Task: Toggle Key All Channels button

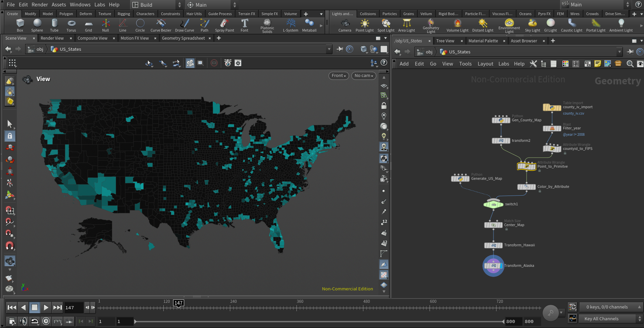Action: (x=601, y=319)
